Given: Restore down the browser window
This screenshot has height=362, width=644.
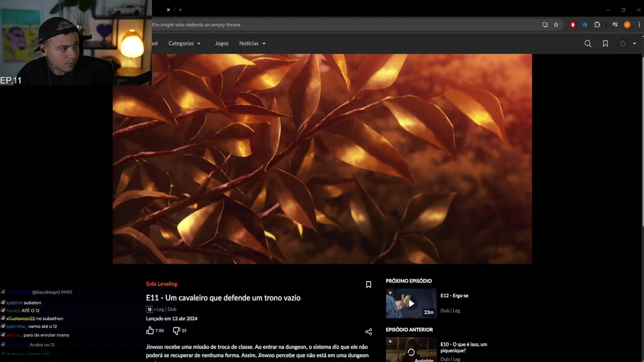Looking at the screenshot, I should [x=623, y=10].
